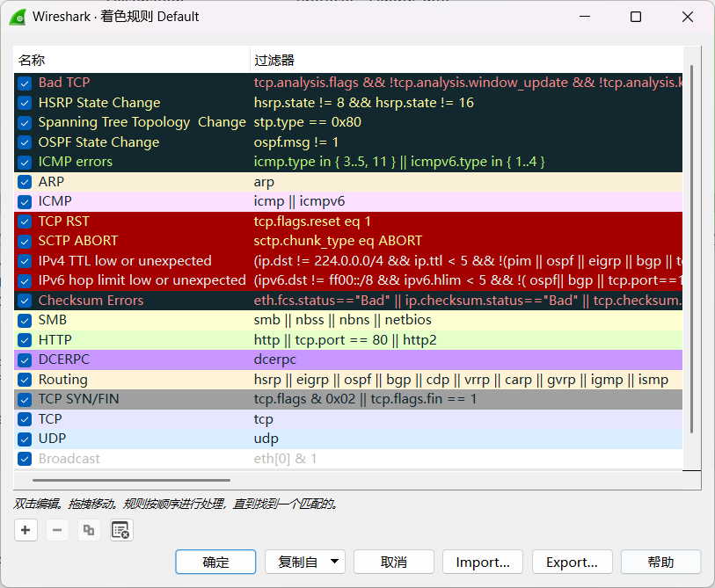Disable the Broadcast rule checkbox
This screenshot has height=588, width=715.
[x=25, y=459]
